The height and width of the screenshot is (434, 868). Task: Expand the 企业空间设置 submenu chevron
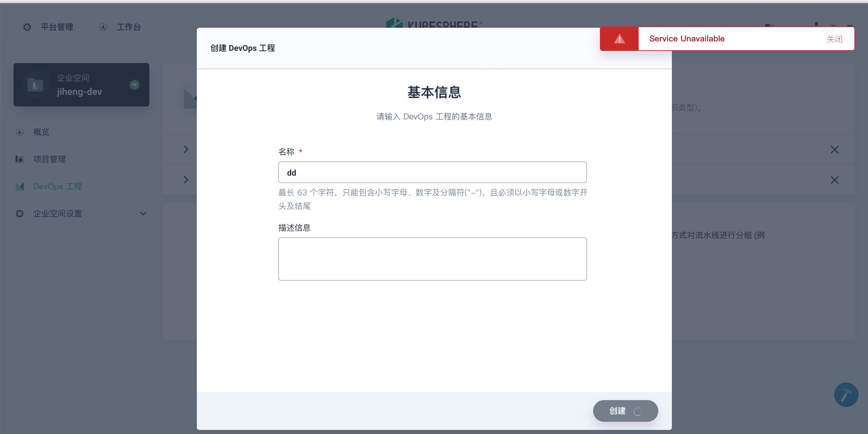tap(143, 214)
